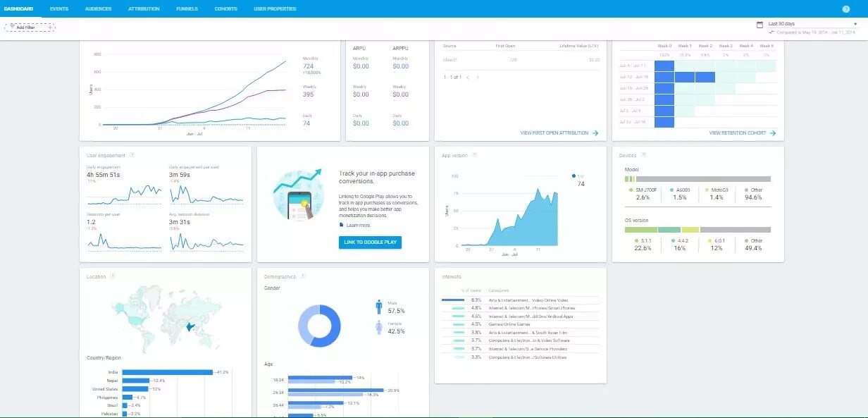
Task: Click the Lifetime Value (LTV) column header
Action: point(579,46)
